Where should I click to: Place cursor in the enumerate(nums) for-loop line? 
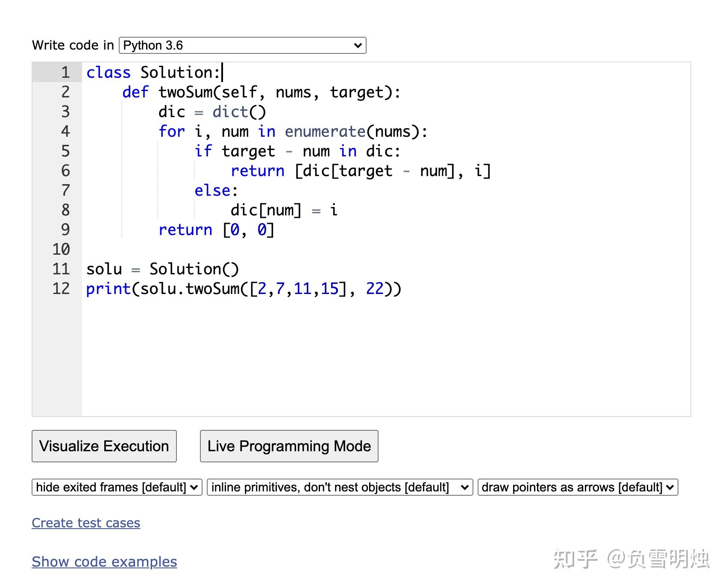coord(293,132)
